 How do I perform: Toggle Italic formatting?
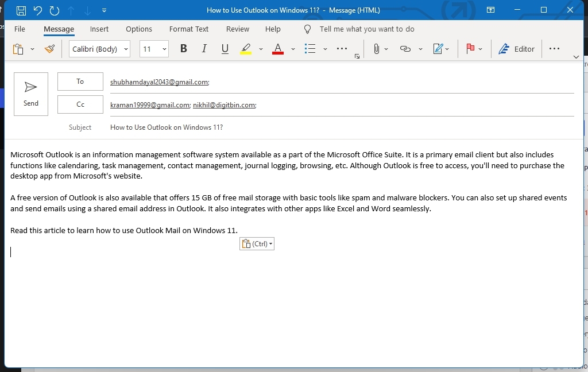204,49
